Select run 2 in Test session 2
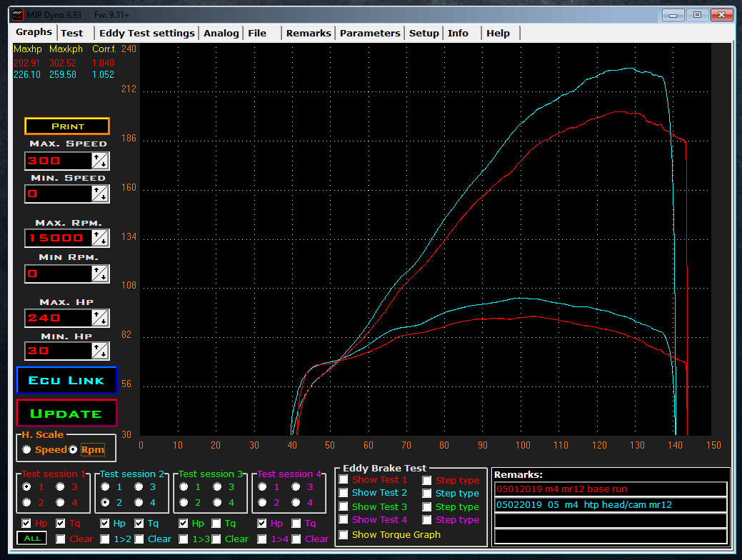This screenshot has height=560, width=742. click(x=105, y=502)
